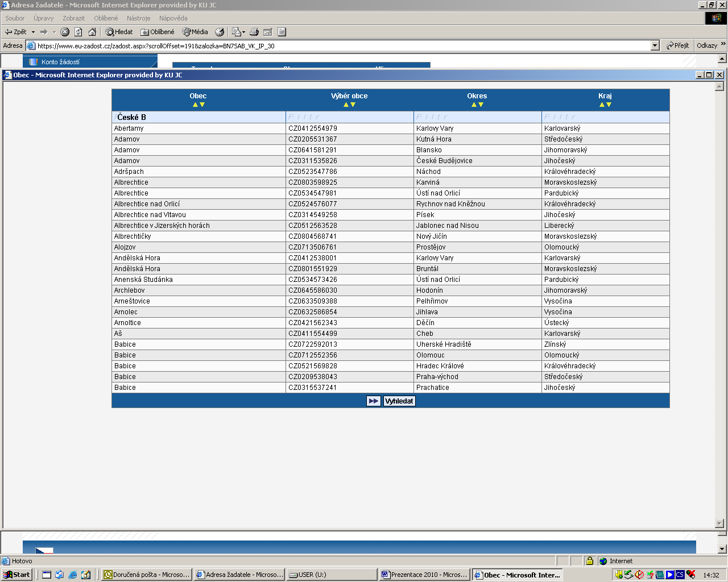This screenshot has width=728, height=582.
Task: Select the Konto žádostí tab
Action: [x=90, y=61]
